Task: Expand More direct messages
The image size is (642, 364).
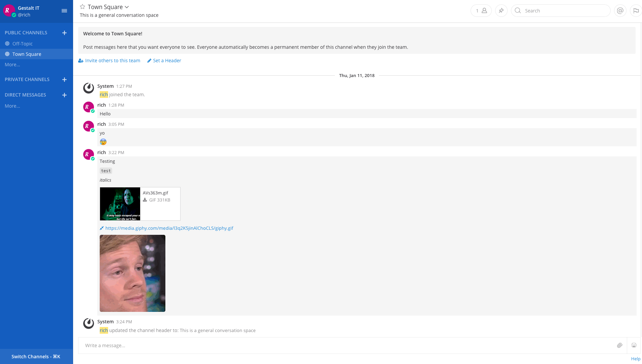Action: [x=12, y=106]
